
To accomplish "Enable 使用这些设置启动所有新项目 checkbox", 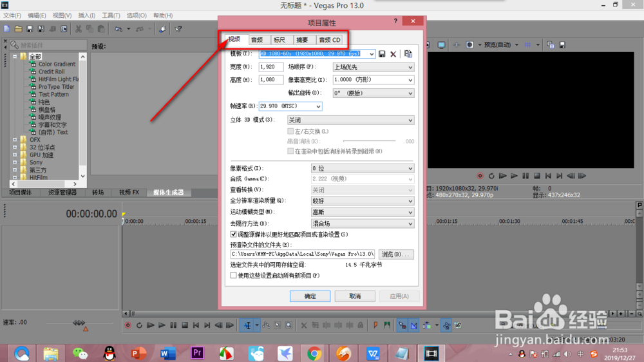I will 233,275.
